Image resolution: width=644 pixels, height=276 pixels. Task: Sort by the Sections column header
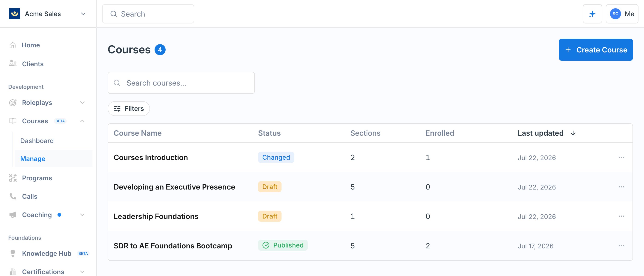point(365,133)
